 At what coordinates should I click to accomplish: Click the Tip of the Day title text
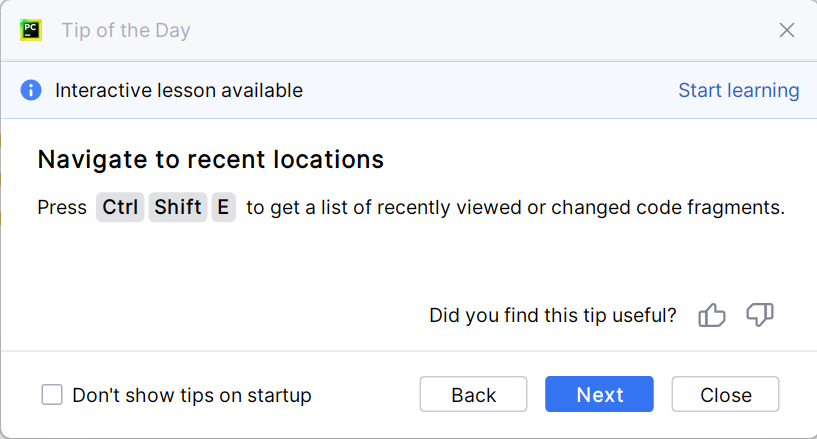point(126,30)
